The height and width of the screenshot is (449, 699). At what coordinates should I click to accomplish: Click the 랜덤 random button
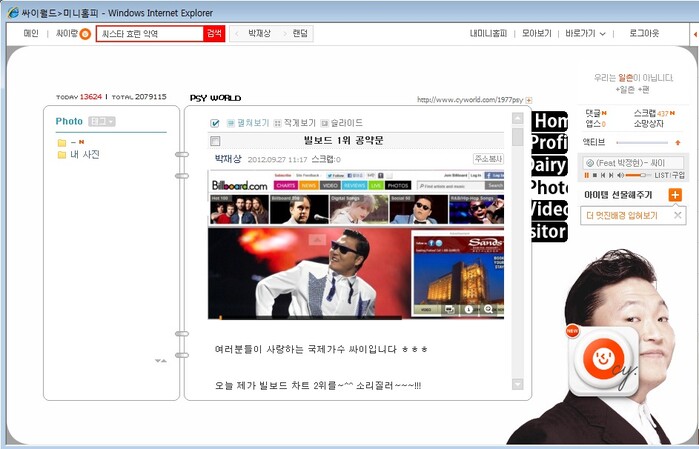[300, 34]
